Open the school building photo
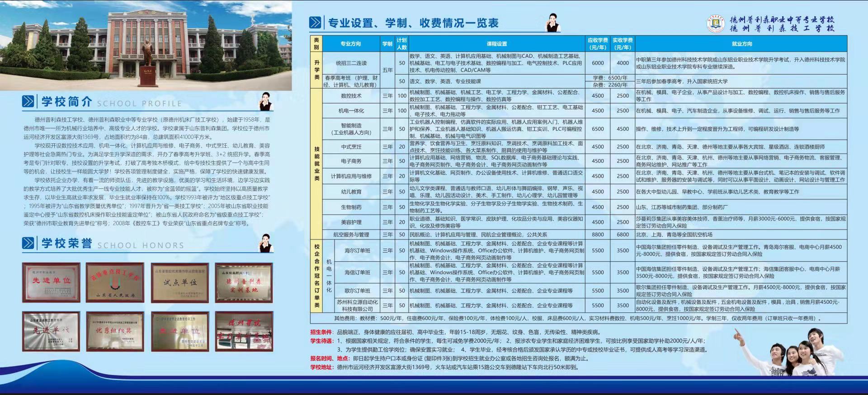This screenshot has width=868, height=395. pyautogui.click(x=146, y=45)
